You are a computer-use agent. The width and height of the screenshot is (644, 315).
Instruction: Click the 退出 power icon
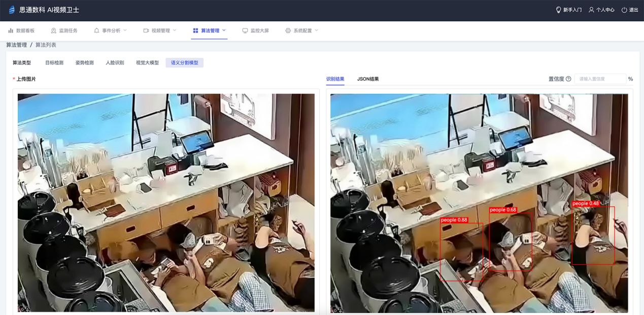coord(624,10)
